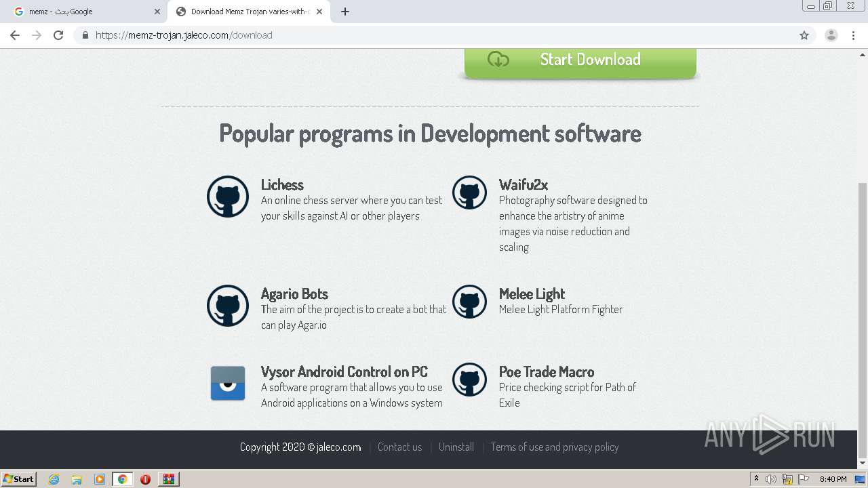Open the Melee Light title link
The image size is (868, 488).
click(532, 293)
